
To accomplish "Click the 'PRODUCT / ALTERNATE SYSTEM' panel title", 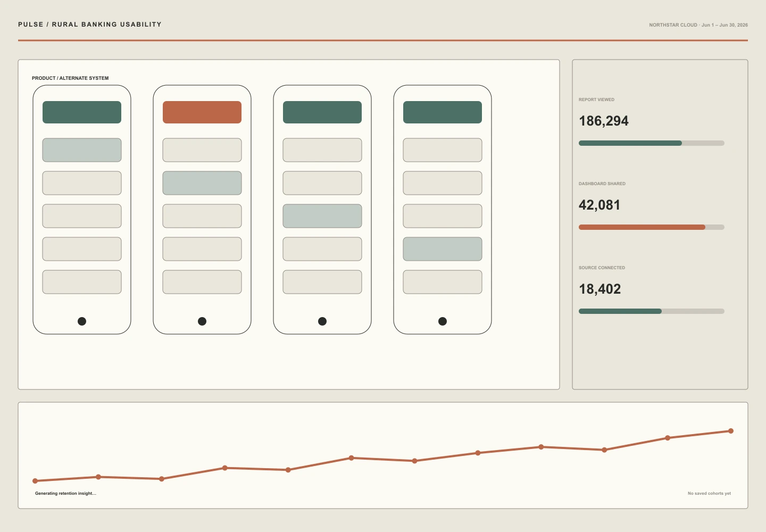I will 70,78.
